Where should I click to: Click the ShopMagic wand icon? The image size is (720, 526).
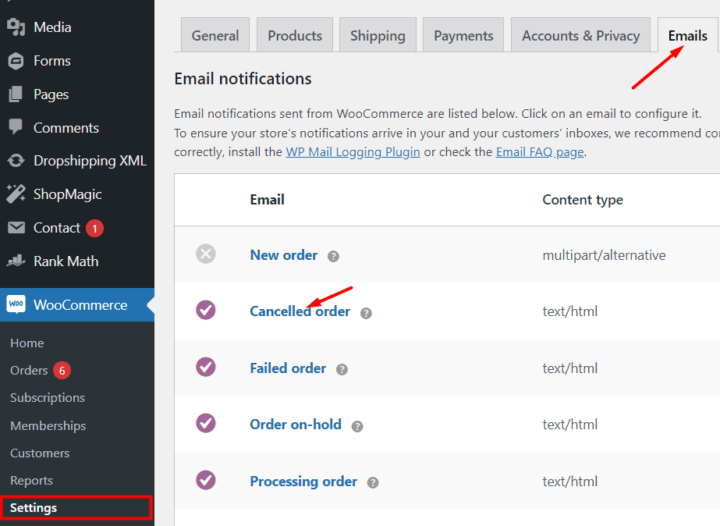pyautogui.click(x=16, y=194)
